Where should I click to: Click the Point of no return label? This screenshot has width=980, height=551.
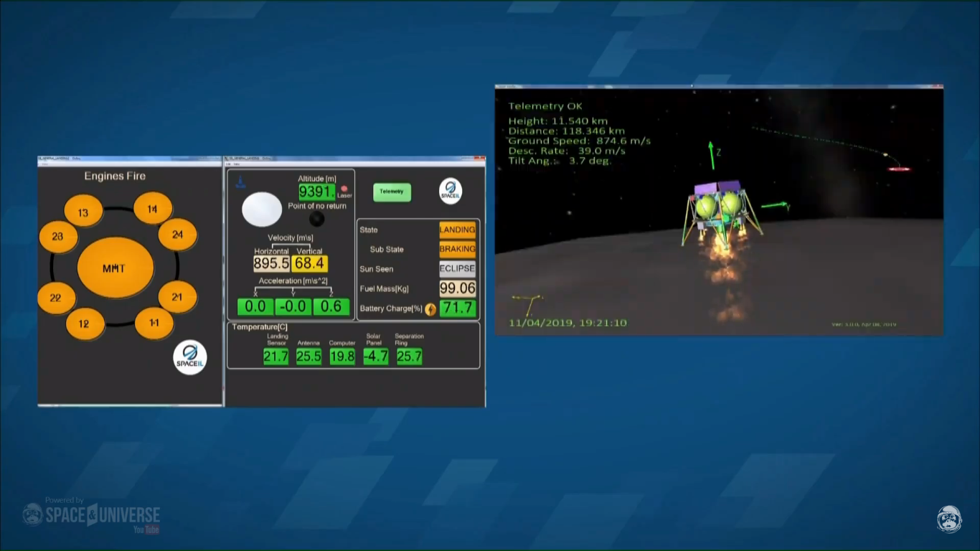317,206
